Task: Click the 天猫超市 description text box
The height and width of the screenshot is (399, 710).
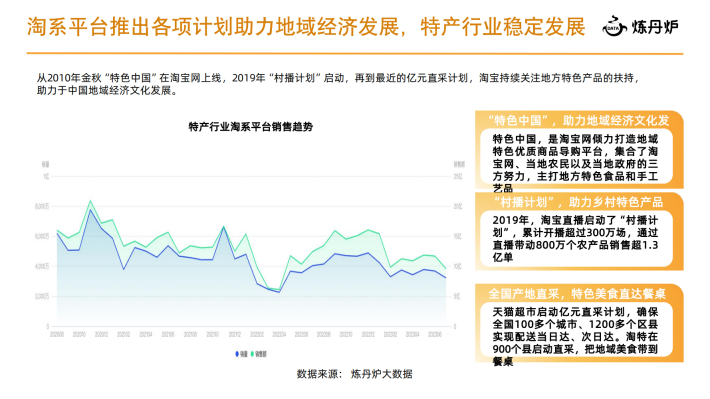Action: coord(576,331)
